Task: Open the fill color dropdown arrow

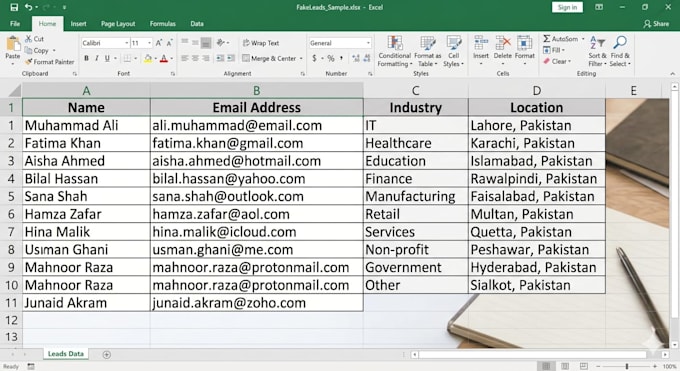Action: point(155,58)
